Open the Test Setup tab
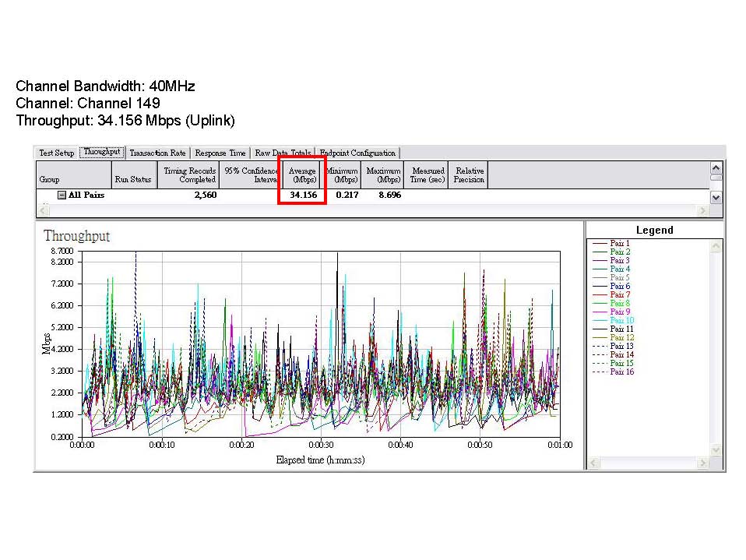Viewport: 746px width, 560px height. coord(57,153)
